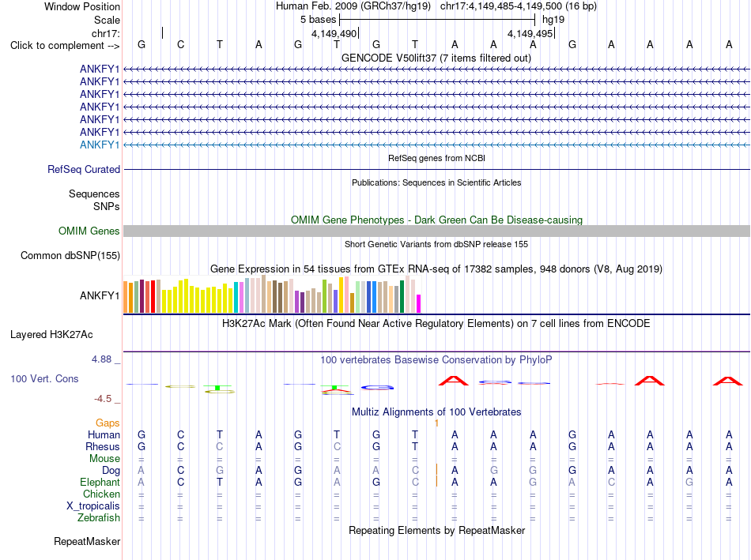Click the Scale track label
Screen dimensions: 751x560
point(107,20)
